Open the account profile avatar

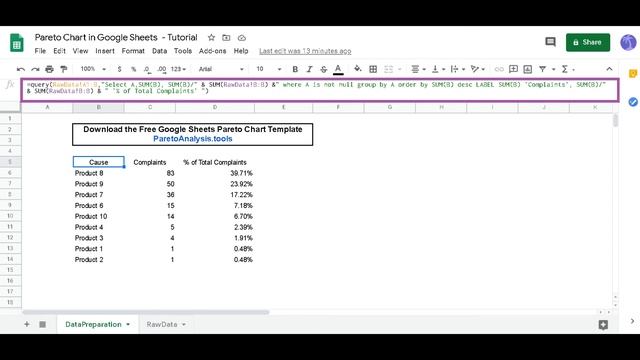click(x=628, y=42)
